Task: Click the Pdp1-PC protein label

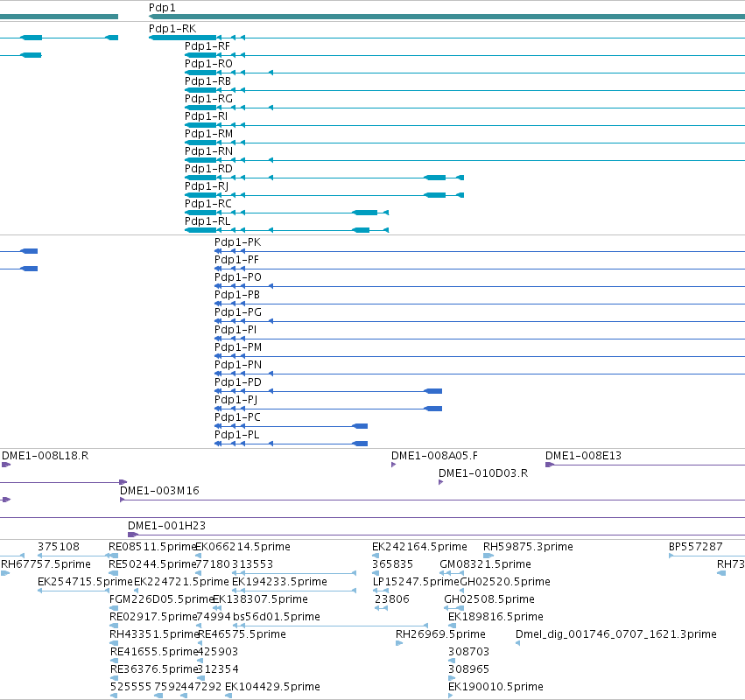Action: 237,417
